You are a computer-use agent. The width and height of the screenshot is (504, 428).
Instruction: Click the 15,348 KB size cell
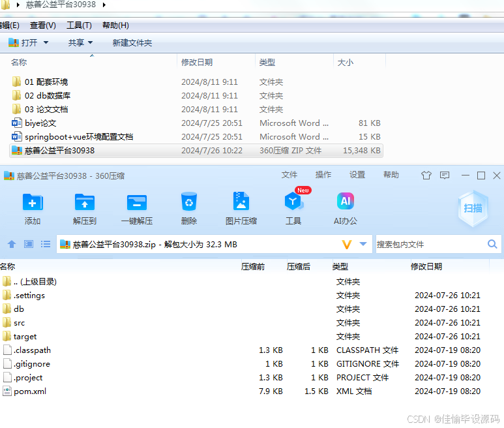(x=362, y=151)
